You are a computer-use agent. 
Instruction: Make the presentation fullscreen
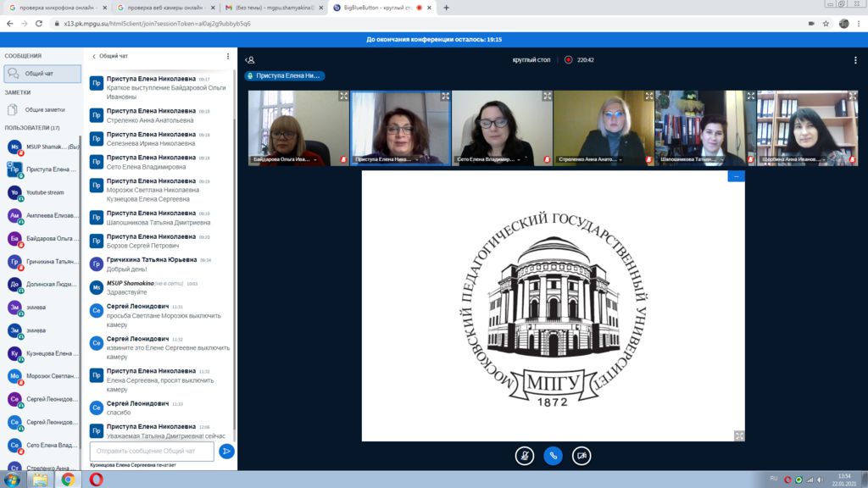[x=739, y=435]
